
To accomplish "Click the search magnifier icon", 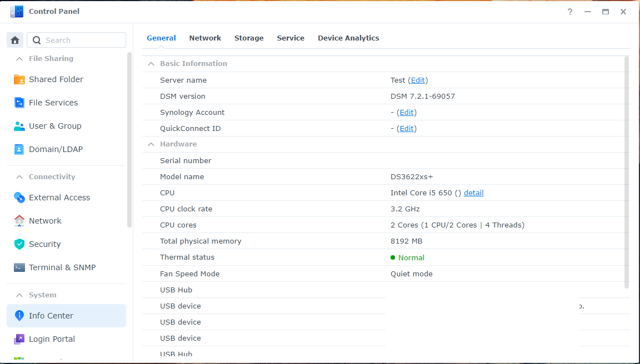I will pyautogui.click(x=37, y=40).
